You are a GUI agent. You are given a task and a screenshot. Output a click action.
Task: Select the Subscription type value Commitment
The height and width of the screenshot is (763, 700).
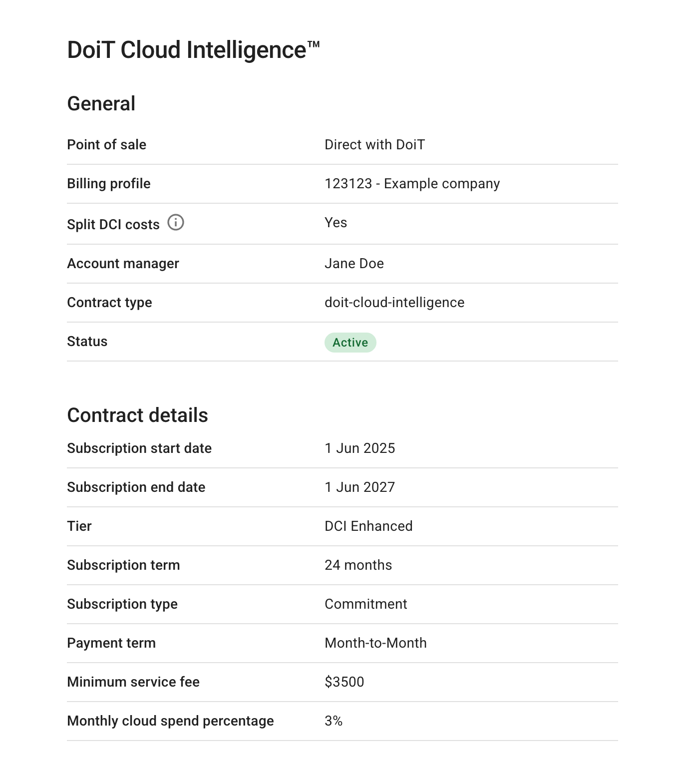(x=366, y=604)
